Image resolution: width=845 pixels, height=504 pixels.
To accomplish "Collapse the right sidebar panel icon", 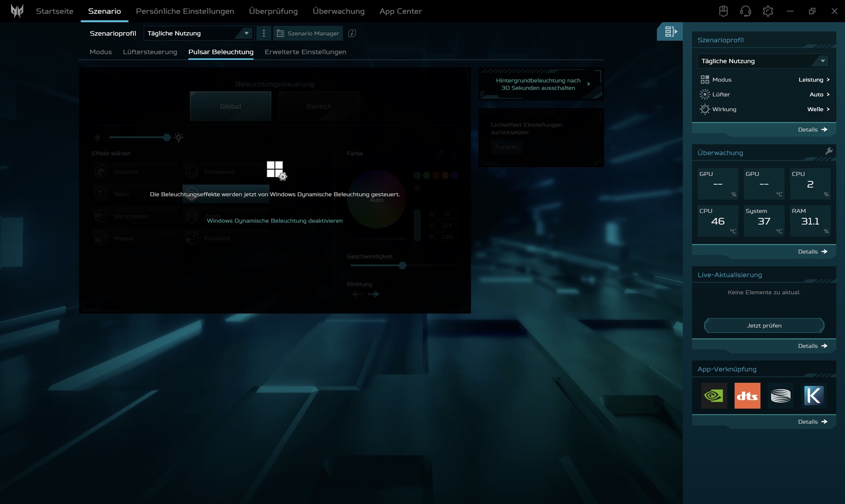I will click(670, 32).
